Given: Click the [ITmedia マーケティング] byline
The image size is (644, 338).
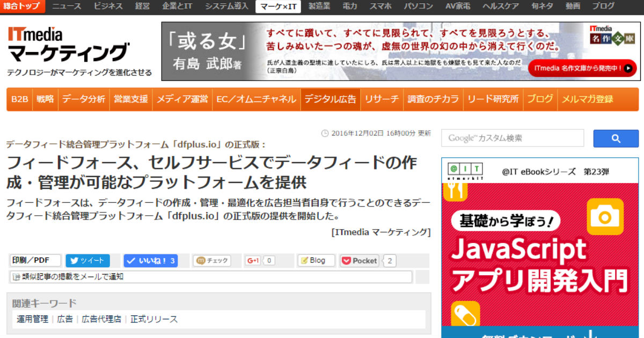Looking at the screenshot, I should pos(381,232).
